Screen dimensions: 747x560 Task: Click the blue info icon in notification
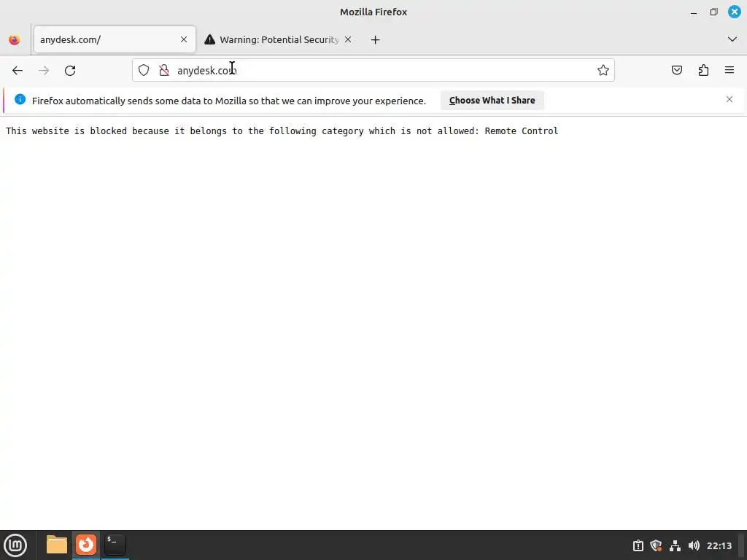coord(20,99)
